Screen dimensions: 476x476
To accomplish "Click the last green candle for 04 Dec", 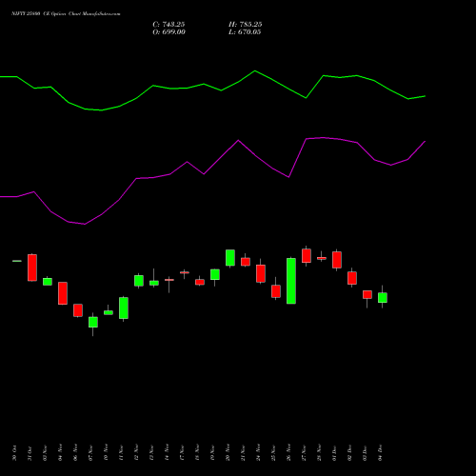I will click(383, 298).
